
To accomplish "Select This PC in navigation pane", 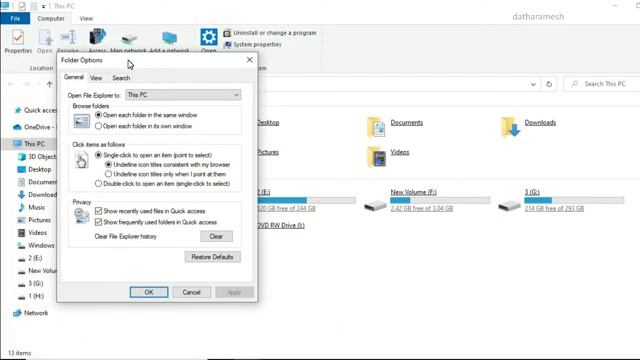I will (29, 144).
